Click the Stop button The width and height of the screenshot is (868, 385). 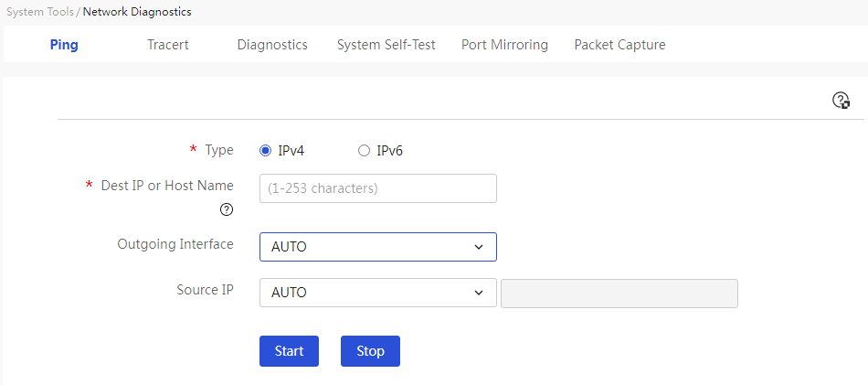coord(370,351)
